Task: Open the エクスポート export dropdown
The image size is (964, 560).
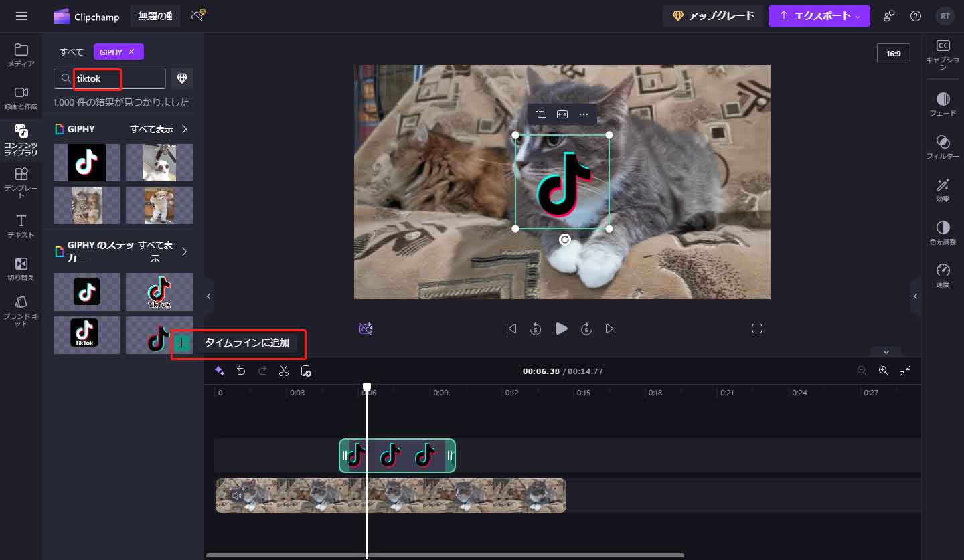Action: (x=819, y=16)
